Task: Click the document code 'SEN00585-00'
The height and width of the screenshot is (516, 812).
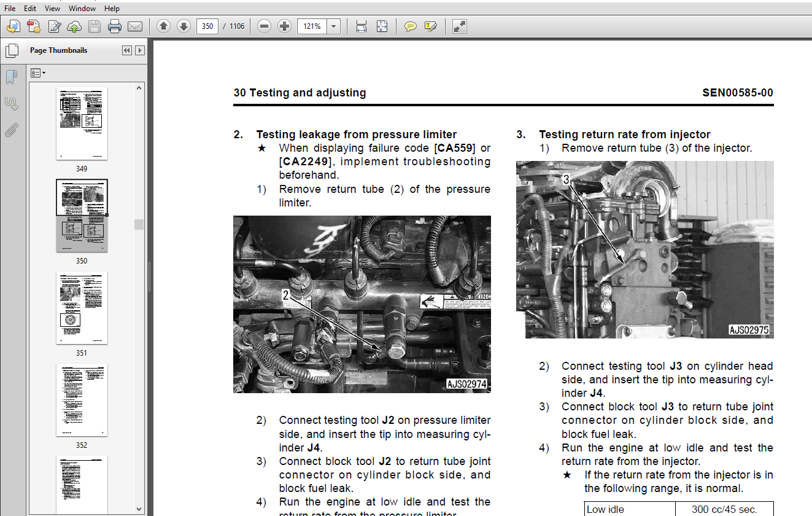Action: pos(738,93)
